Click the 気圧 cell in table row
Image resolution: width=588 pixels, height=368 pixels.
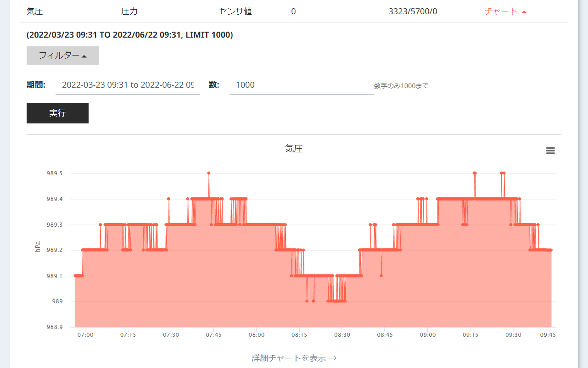(35, 11)
